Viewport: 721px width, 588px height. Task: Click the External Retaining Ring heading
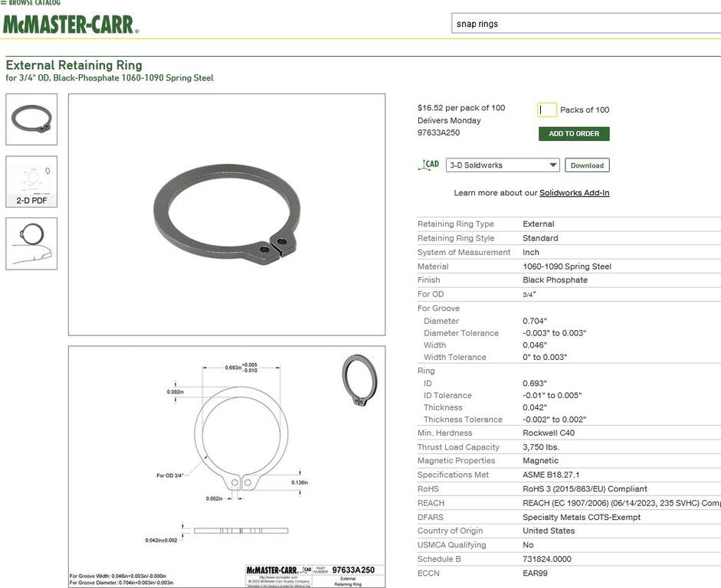point(74,65)
